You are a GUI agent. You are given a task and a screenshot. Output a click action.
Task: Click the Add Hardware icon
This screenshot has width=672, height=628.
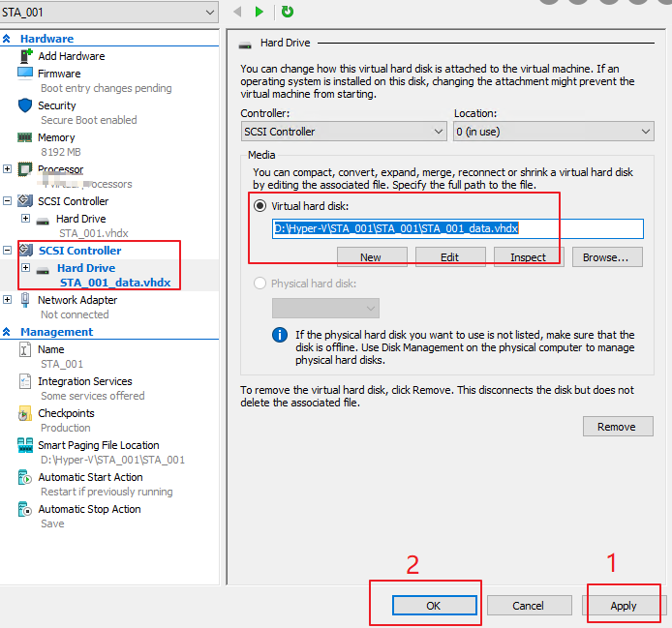point(26,56)
